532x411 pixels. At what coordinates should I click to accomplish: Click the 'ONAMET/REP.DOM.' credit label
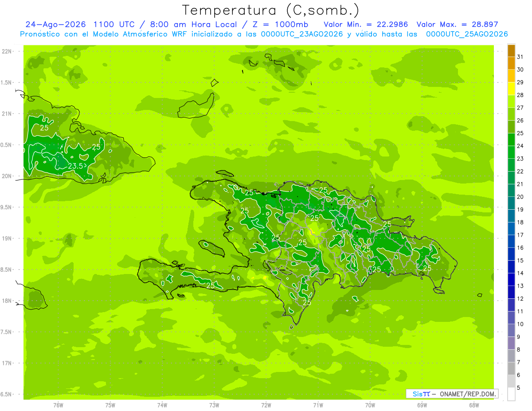coord(467,394)
